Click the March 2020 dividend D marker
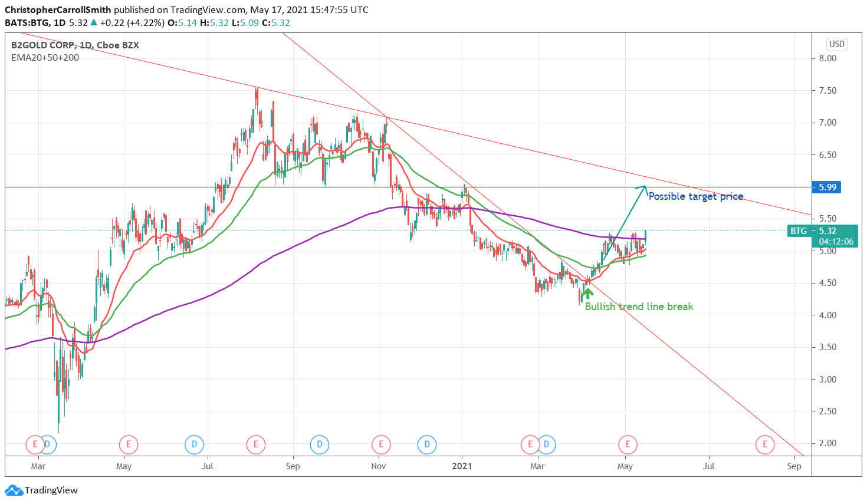 pyautogui.click(x=48, y=444)
